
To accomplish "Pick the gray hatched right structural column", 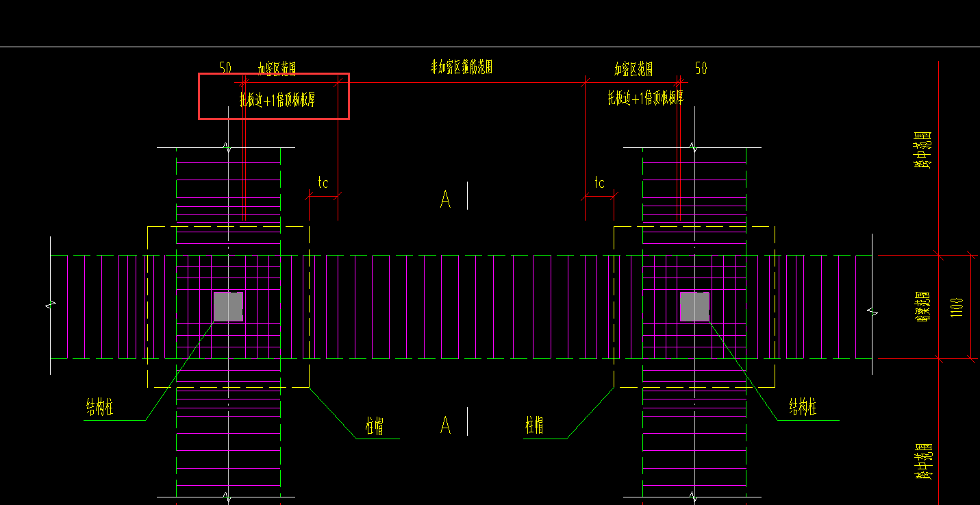I will pos(694,306).
